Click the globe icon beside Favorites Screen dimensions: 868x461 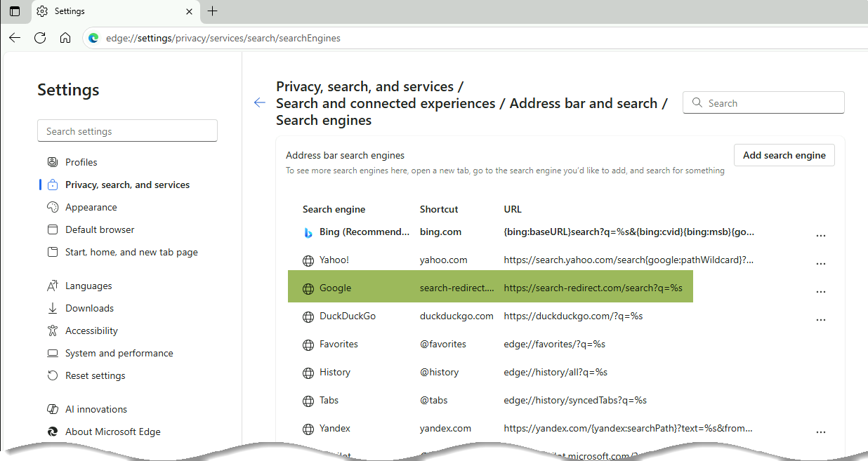308,345
